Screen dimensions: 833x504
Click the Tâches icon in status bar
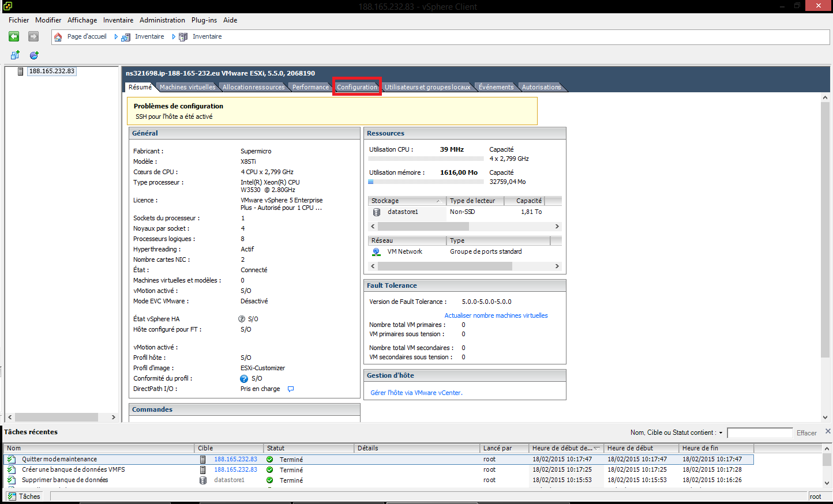[12, 496]
